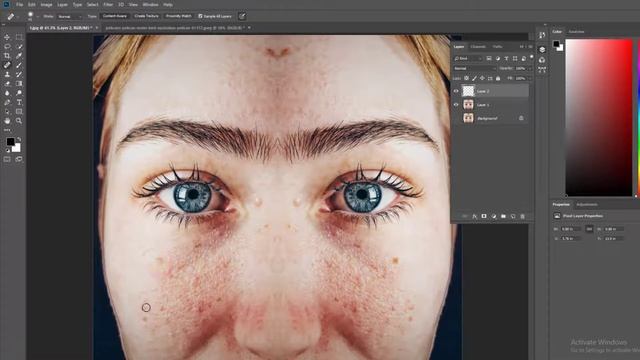Select the History Brush tool
Image resolution: width=640 pixels, height=360 pixels.
19,75
